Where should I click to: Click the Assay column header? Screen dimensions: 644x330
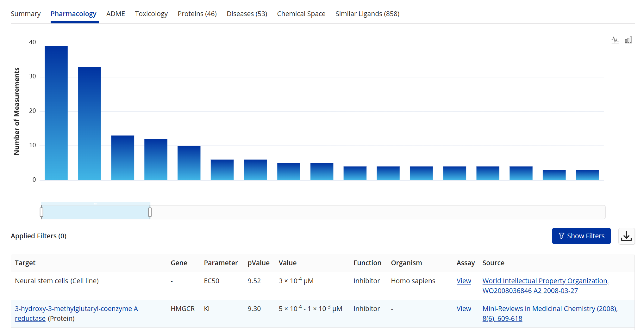(466, 263)
